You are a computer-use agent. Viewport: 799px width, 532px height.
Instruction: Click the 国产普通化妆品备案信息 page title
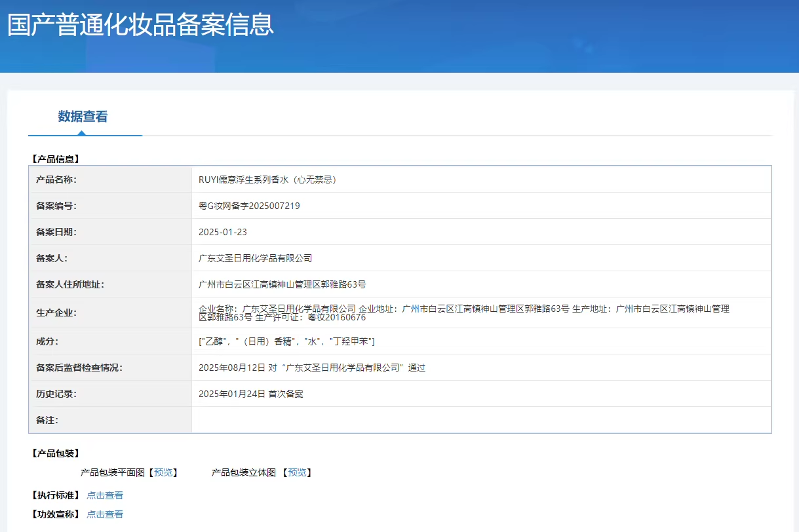[x=140, y=25]
